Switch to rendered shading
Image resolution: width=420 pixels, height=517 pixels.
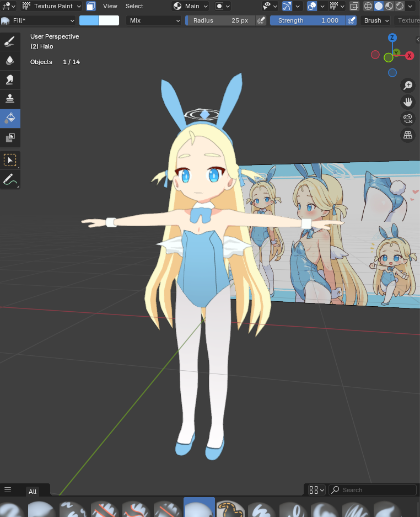coord(400,6)
